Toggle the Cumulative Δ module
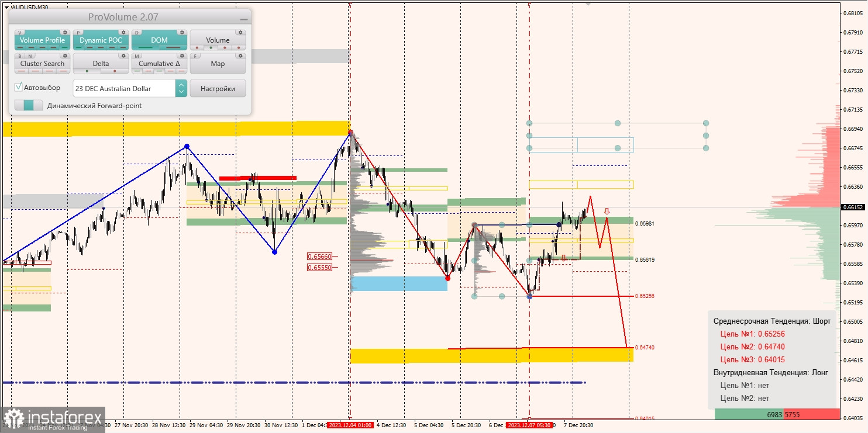The height and width of the screenshot is (433, 868). [159, 64]
